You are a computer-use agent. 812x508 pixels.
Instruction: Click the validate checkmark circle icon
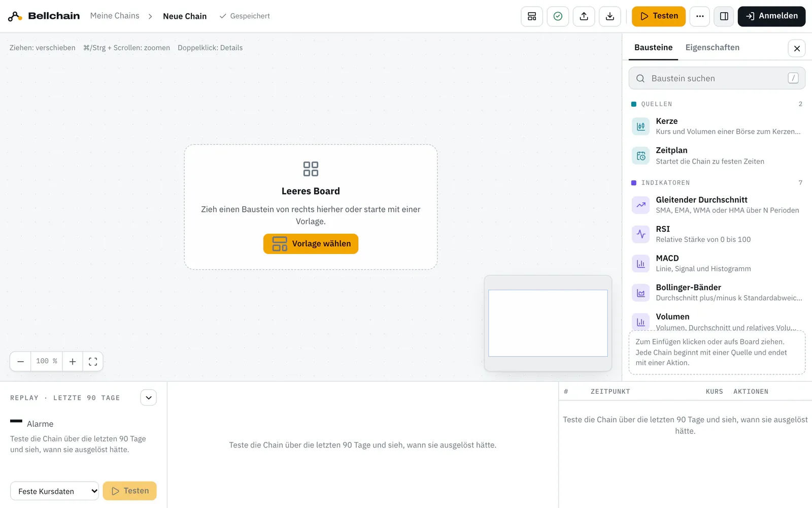pyautogui.click(x=558, y=16)
